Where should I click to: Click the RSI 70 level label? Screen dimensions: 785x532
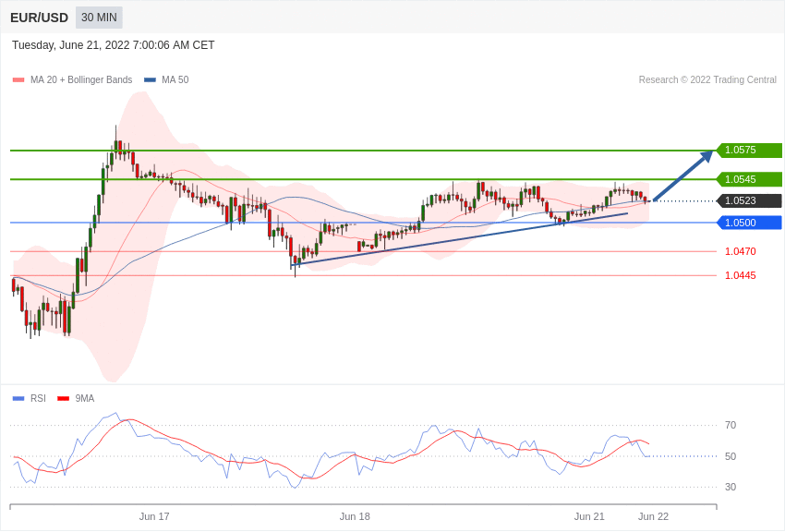731,426
